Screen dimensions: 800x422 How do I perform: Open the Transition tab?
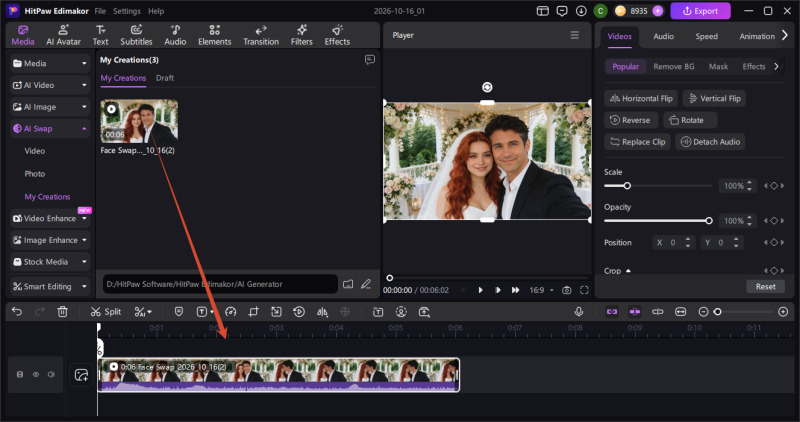261,35
